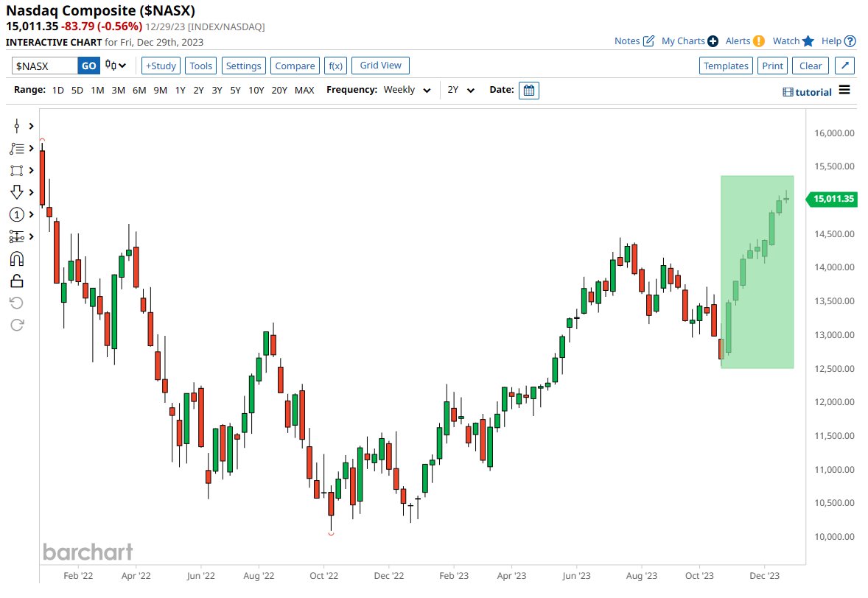This screenshot has width=868, height=598.
Task: Add a study with +Study
Action: [161, 66]
